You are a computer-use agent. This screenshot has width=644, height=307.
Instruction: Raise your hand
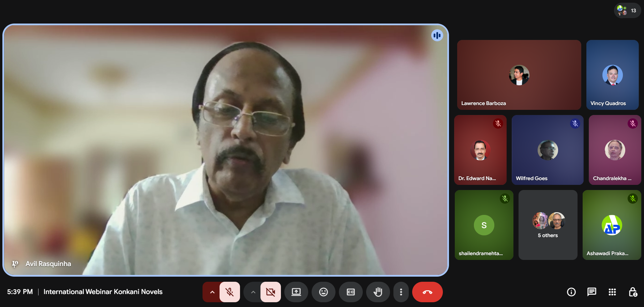pos(378,292)
